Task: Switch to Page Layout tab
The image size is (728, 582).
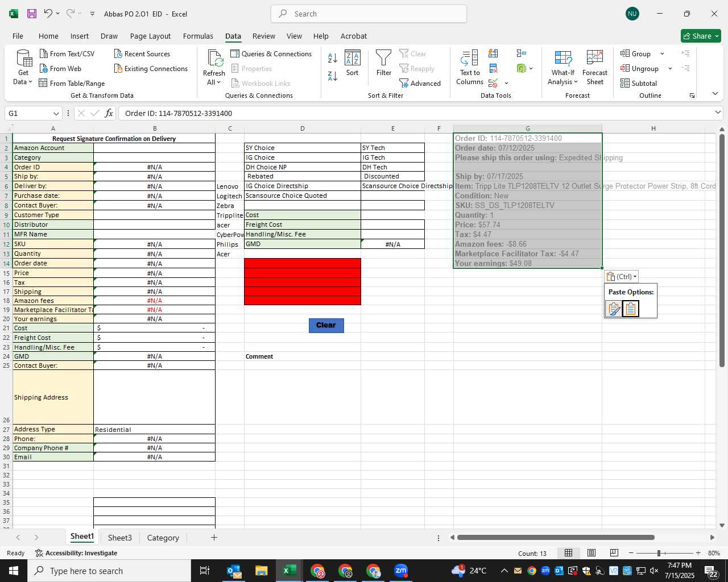Action: click(x=150, y=36)
